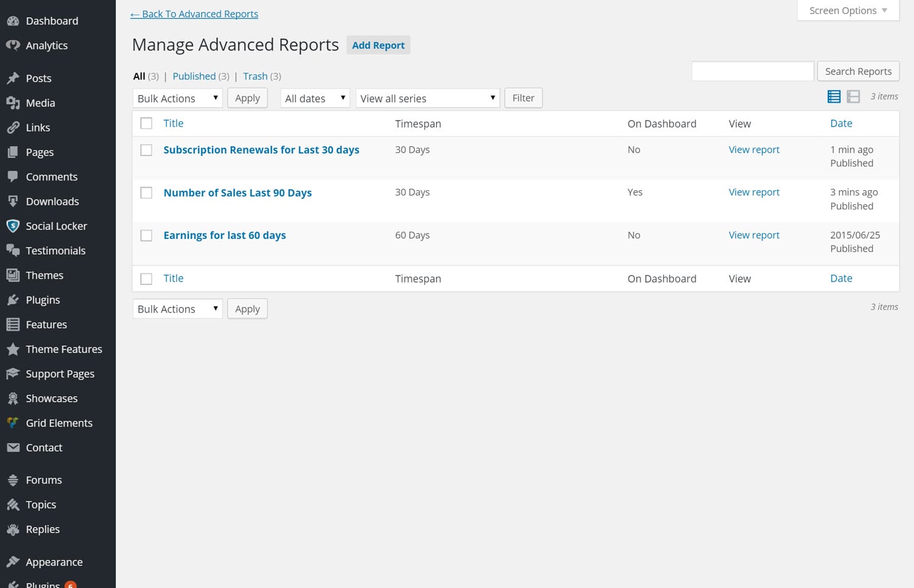The height and width of the screenshot is (588, 914).
Task: Check the Earnings for last 60 days row
Action: (146, 235)
